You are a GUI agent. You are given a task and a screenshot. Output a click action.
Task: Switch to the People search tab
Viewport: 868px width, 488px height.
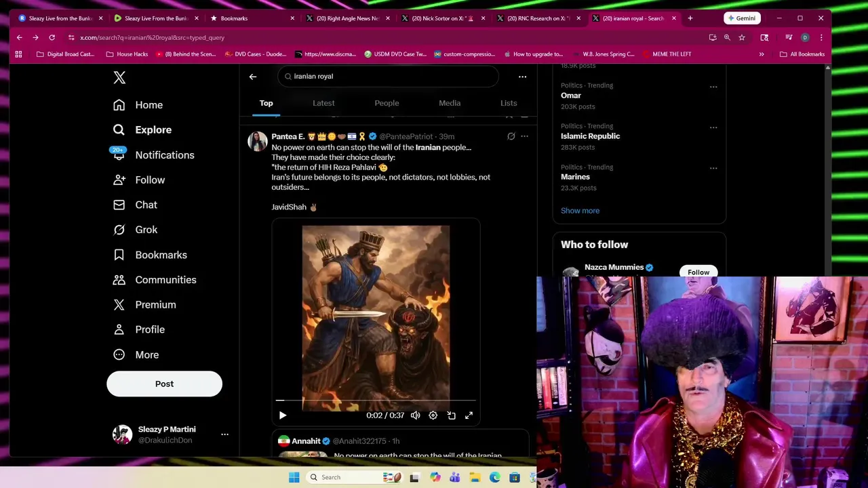[387, 103]
